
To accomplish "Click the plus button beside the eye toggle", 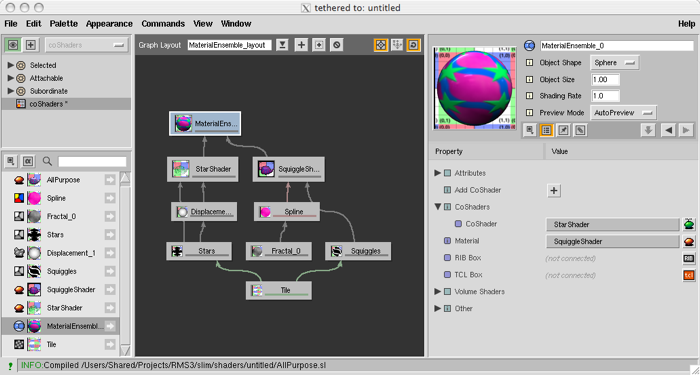I will click(x=30, y=45).
